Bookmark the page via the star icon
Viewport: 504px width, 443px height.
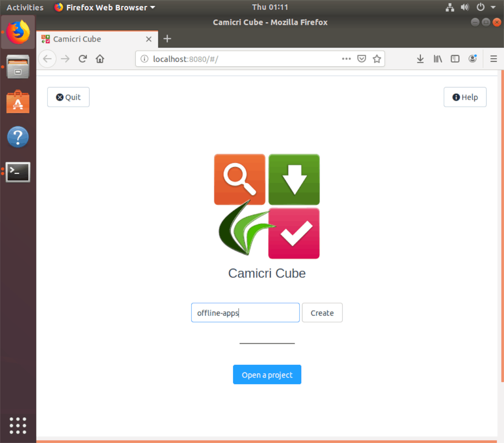(x=377, y=59)
